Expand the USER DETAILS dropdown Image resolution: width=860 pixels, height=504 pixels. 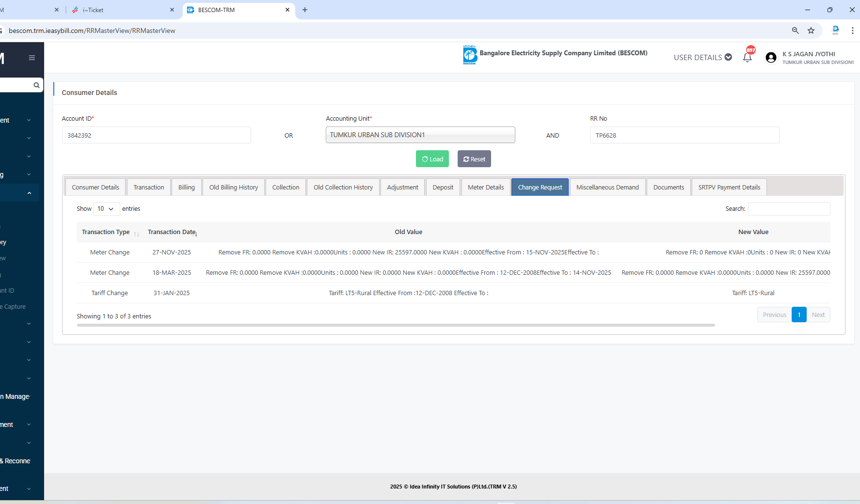pyautogui.click(x=702, y=57)
